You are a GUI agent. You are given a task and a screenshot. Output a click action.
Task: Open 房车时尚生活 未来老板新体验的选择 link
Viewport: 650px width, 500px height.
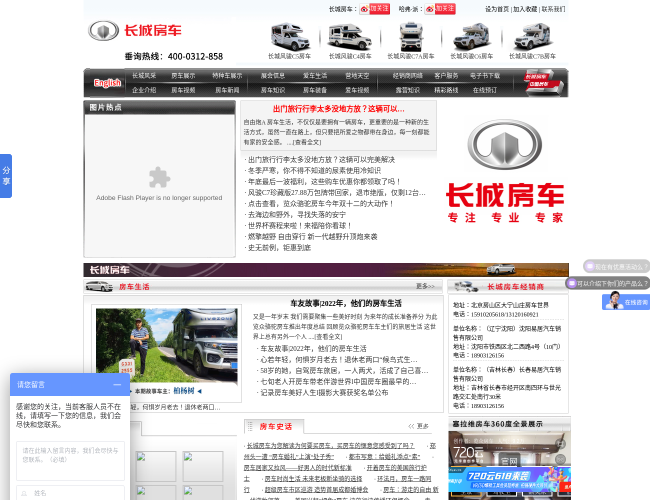click(x=313, y=478)
